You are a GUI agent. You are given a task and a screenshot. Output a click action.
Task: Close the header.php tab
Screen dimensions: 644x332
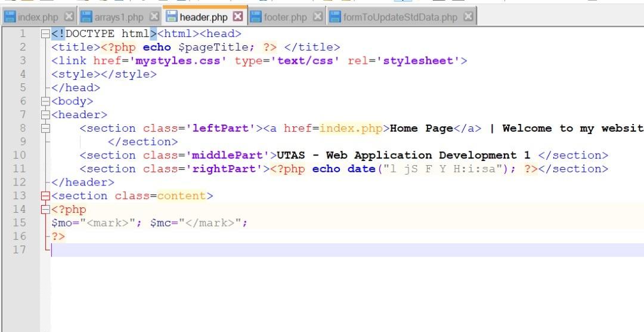[x=238, y=17]
